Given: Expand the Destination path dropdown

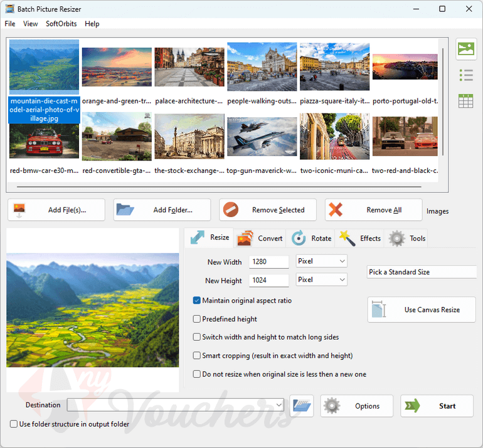Looking at the screenshot, I should (279, 405).
